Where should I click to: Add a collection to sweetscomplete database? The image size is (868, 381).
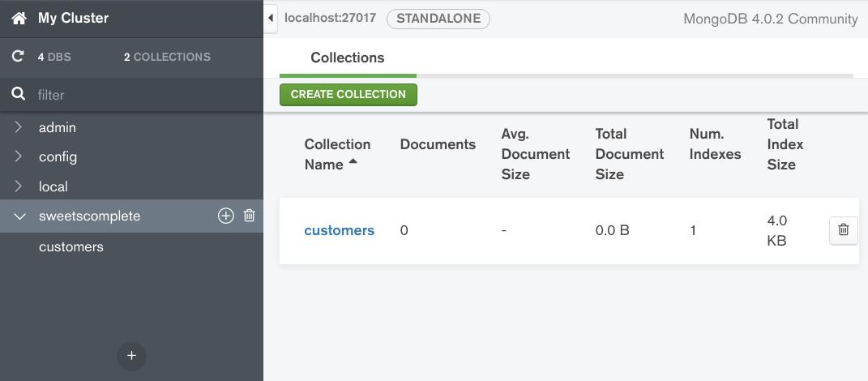(x=226, y=216)
